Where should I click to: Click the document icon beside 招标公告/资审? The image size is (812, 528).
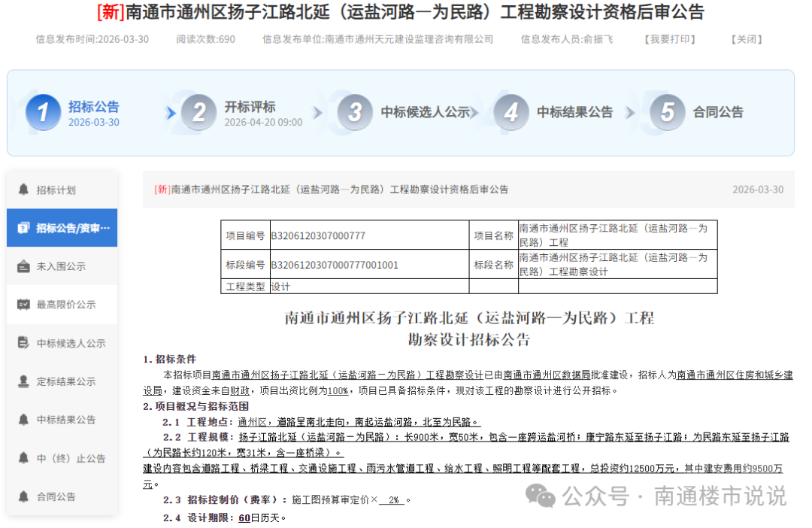(24, 228)
